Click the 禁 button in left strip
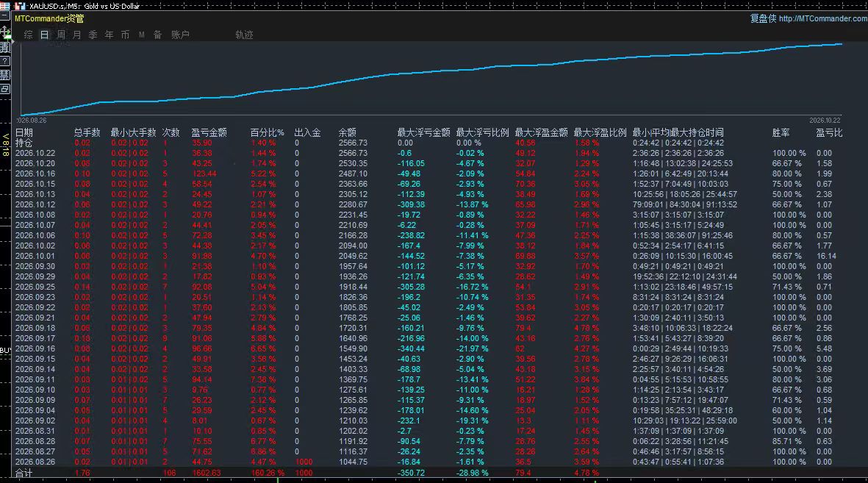Image resolution: width=868 pixels, height=483 pixels. (x=5, y=75)
